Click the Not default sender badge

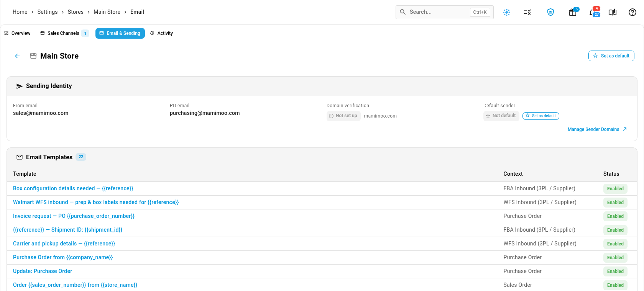click(501, 116)
